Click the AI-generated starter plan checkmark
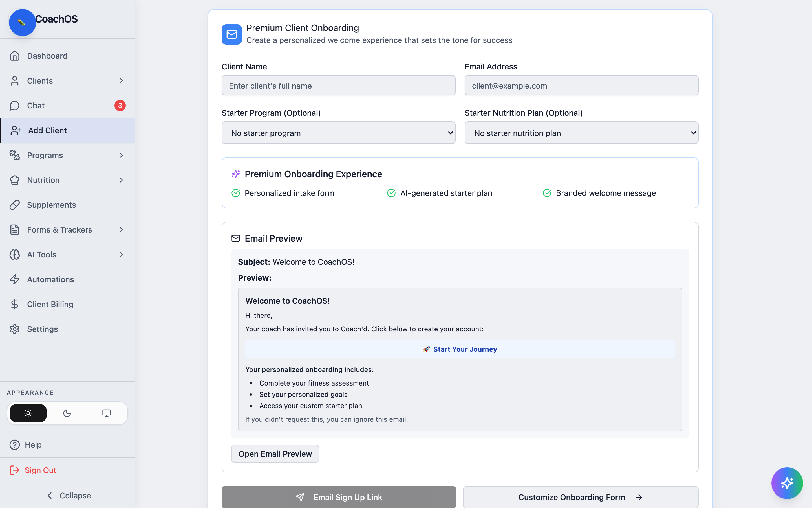This screenshot has height=508, width=812. tap(391, 193)
